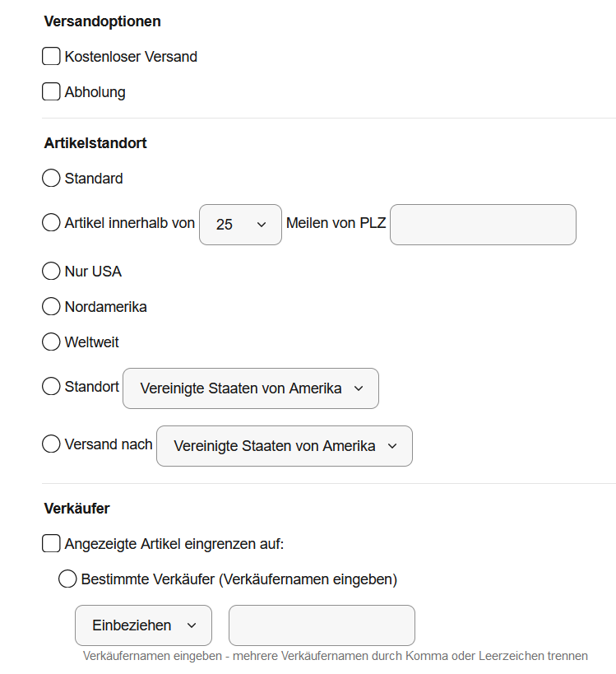Tick the Abholung checkbox
The image size is (616, 674).
coord(51,91)
